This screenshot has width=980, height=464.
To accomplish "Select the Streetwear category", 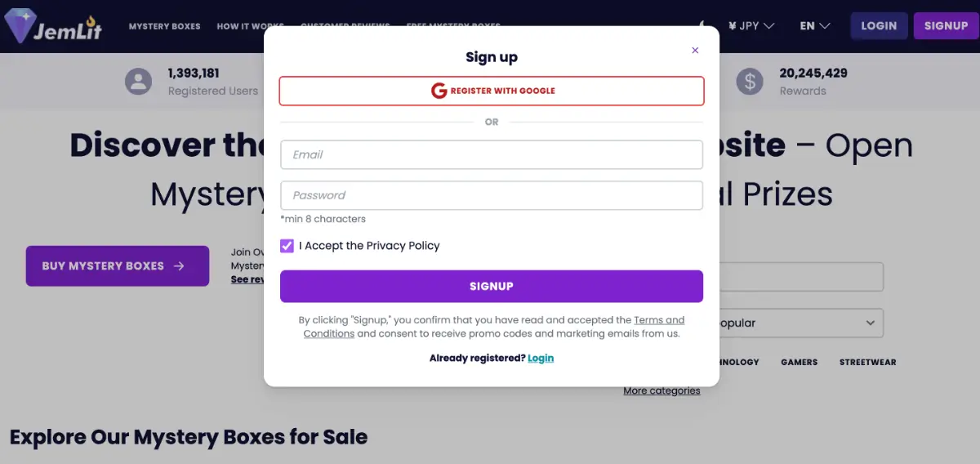I will [867, 362].
